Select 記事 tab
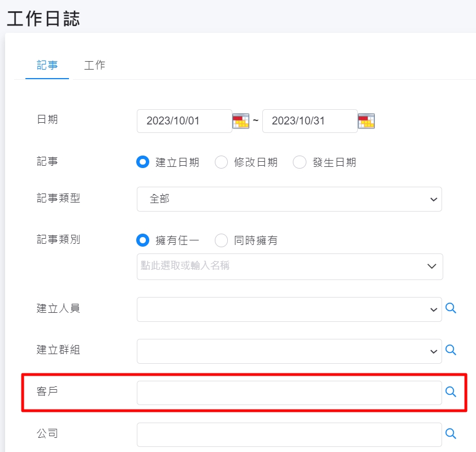476x452 pixels. pyautogui.click(x=47, y=65)
